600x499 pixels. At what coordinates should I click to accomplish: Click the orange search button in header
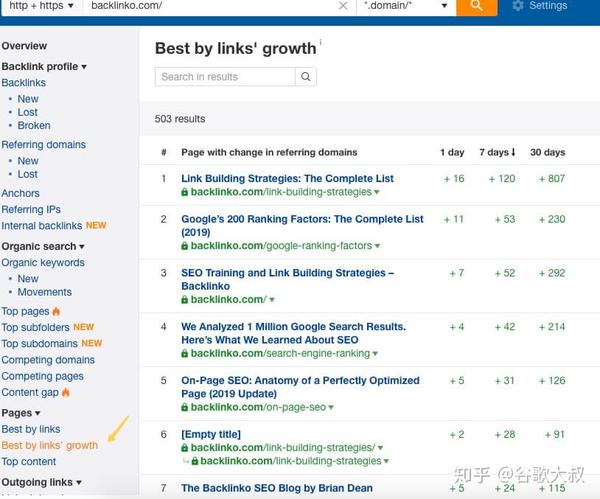476,7
